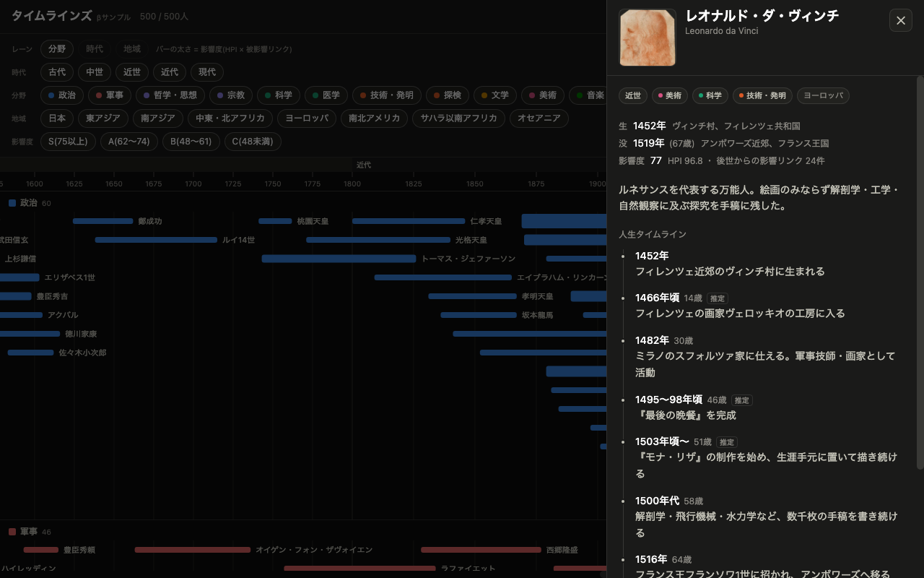
Task: Select the 科学 tag in detail panel
Action: [710, 95]
